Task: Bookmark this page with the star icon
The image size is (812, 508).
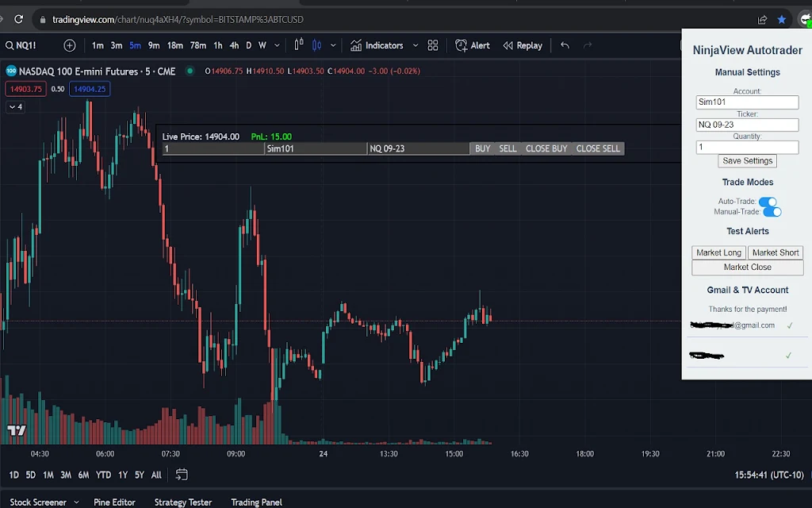Action: [x=781, y=19]
